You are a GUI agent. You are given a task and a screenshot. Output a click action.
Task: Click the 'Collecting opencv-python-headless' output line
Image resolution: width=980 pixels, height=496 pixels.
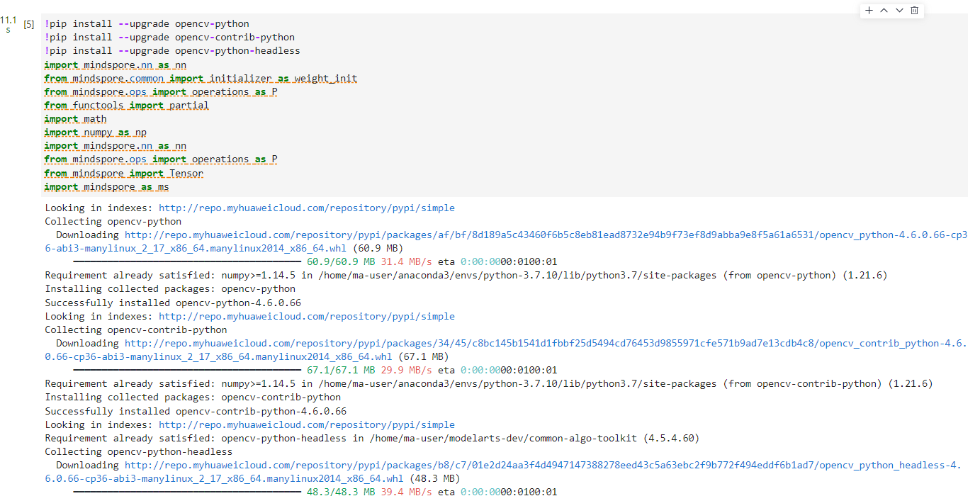(x=139, y=452)
